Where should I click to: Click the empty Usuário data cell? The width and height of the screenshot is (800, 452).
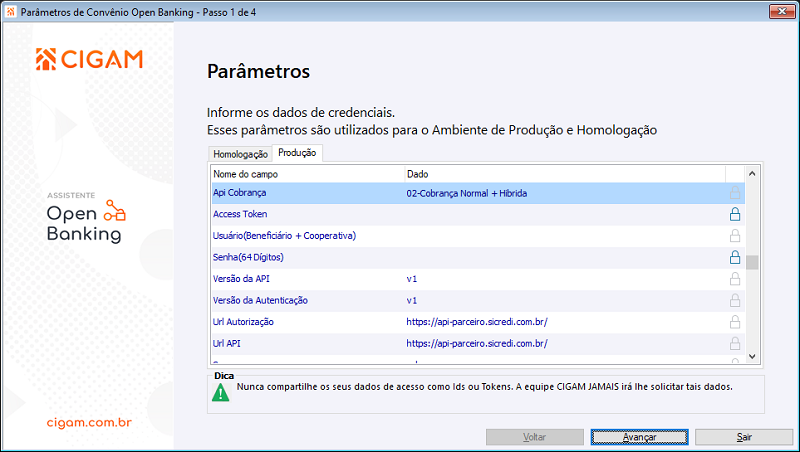(565, 236)
